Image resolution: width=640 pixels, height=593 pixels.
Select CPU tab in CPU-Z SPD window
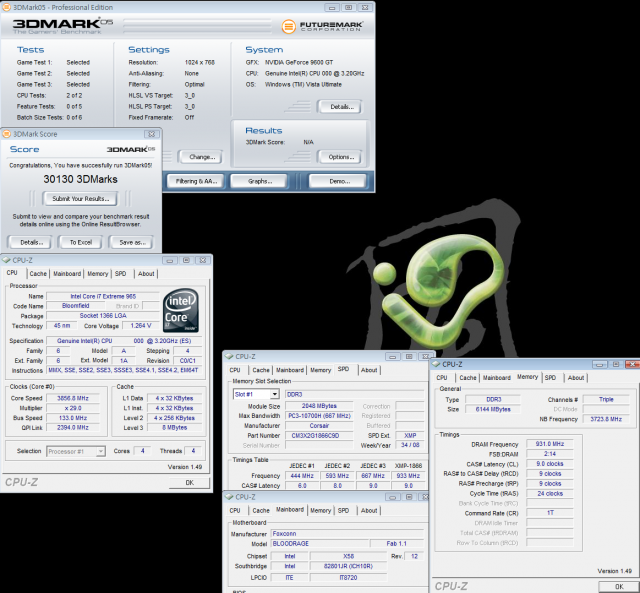point(235,370)
